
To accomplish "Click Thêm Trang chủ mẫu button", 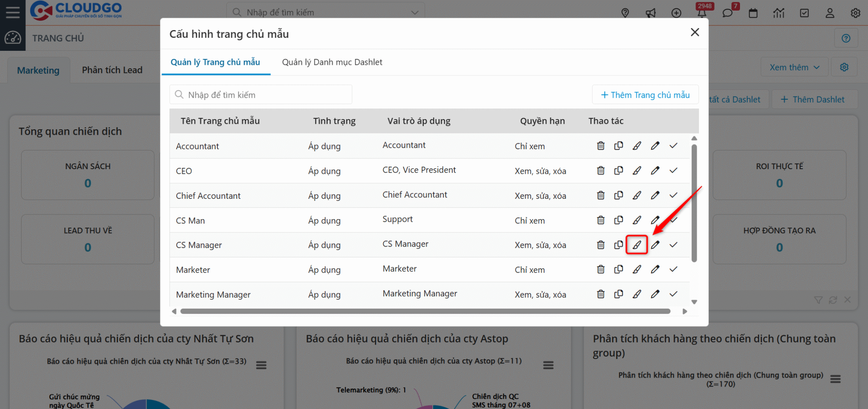I will (x=645, y=95).
